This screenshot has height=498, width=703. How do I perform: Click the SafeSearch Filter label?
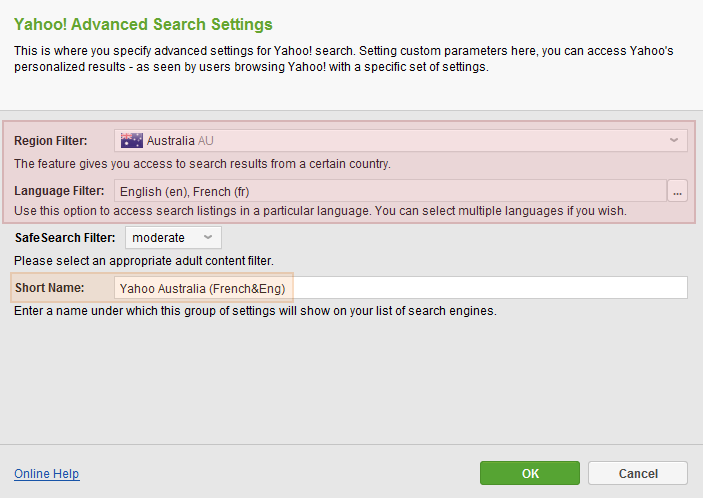point(65,238)
